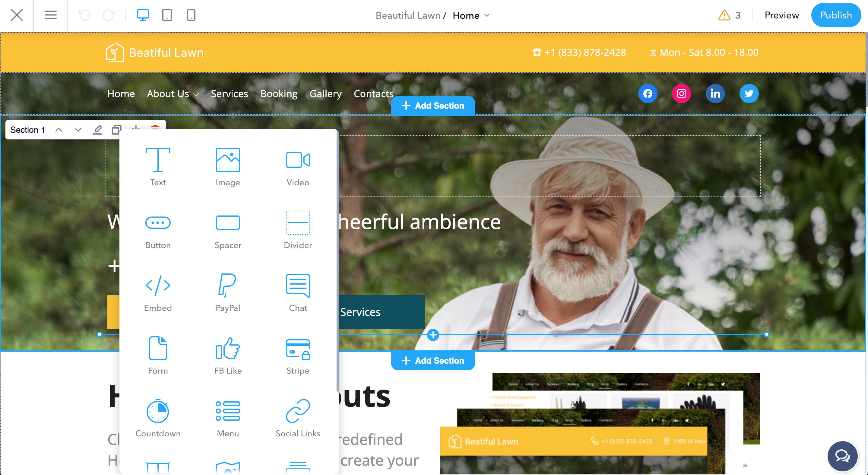Click the Beatiful Lawn logo
Image resolution: width=868 pixels, height=475 pixels.
point(155,52)
